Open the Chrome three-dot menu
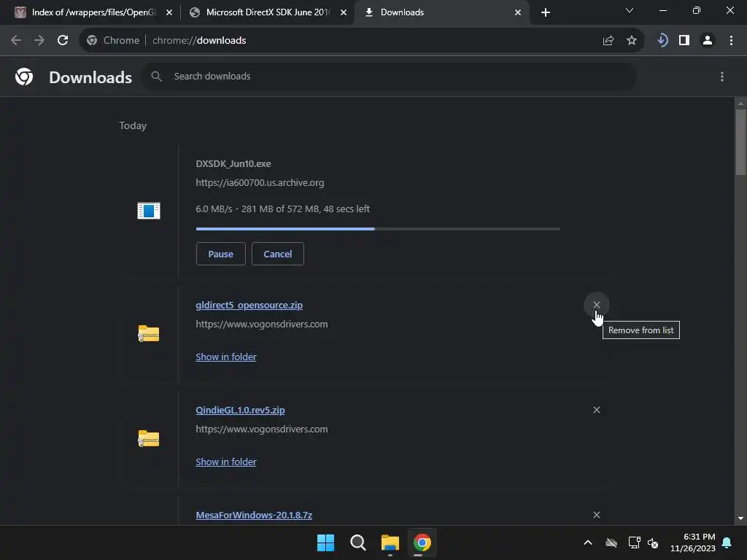Image resolution: width=747 pixels, height=560 pixels. 731,41
